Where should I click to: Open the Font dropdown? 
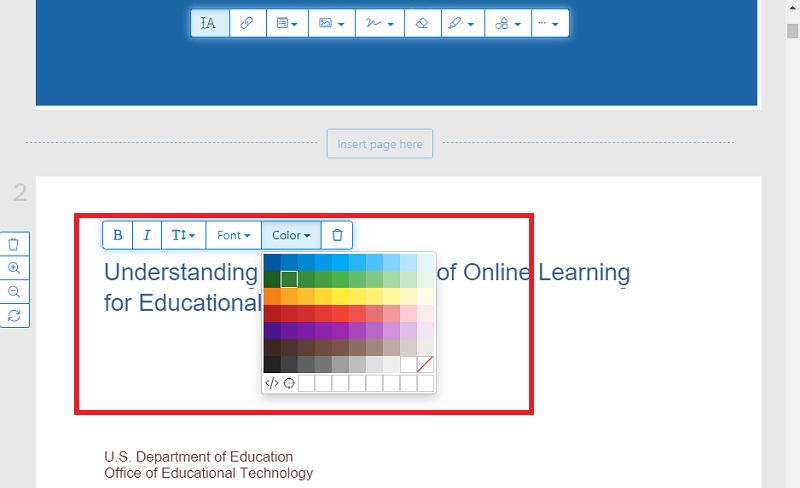click(234, 235)
